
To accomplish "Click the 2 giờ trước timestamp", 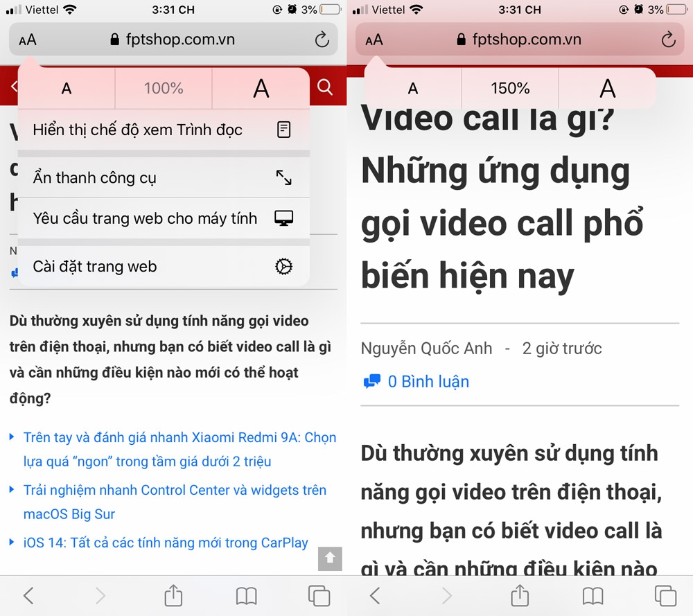I will 562,349.
